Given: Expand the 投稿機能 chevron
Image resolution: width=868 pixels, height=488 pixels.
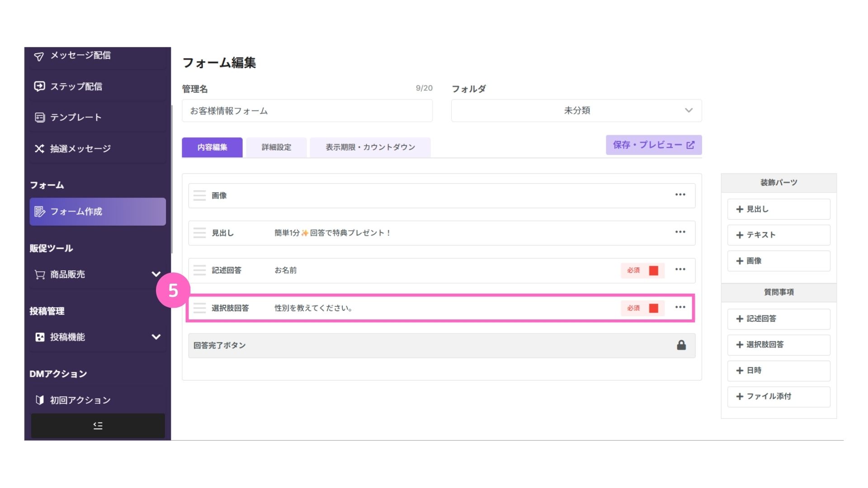Looking at the screenshot, I should (x=156, y=337).
